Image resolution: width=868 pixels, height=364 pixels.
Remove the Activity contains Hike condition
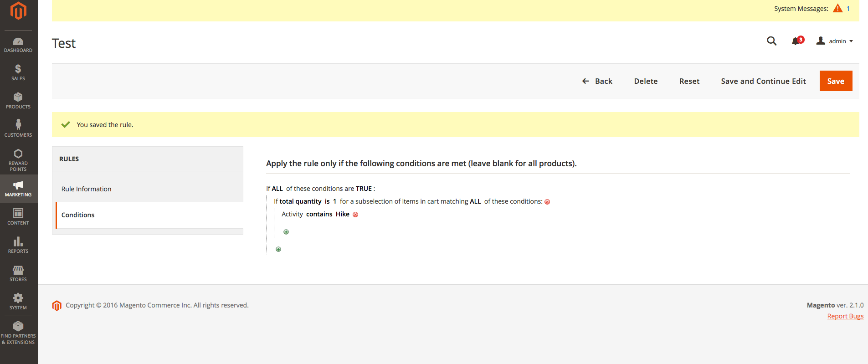[x=355, y=215]
